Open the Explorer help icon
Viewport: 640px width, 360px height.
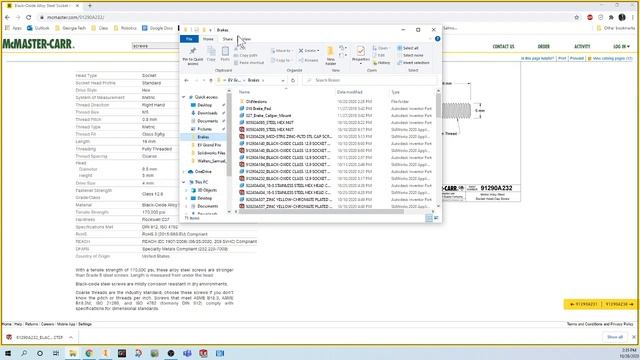click(x=438, y=39)
